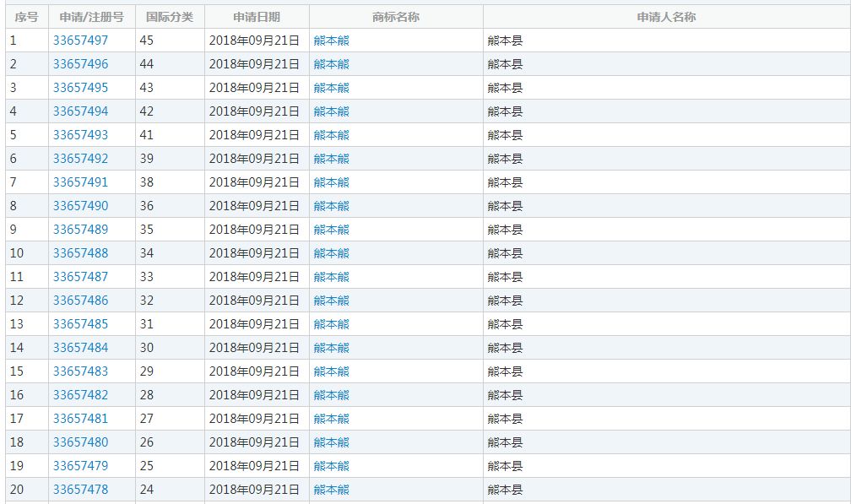856x504 pixels.
Task: Select international class cell 29
Action: (170, 371)
